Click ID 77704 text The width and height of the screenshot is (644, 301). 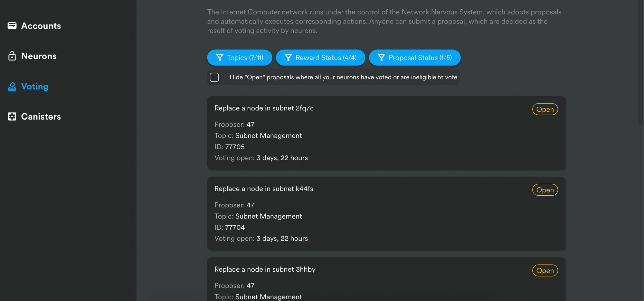click(230, 228)
